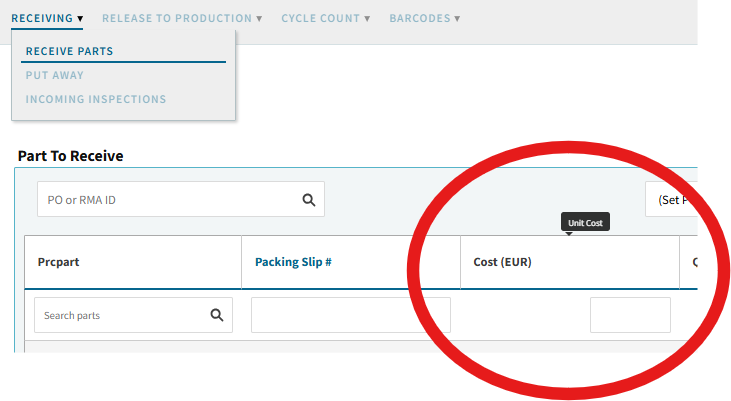731x401 pixels.
Task: Click the PO or RMA ID search magnifier
Action: click(309, 200)
